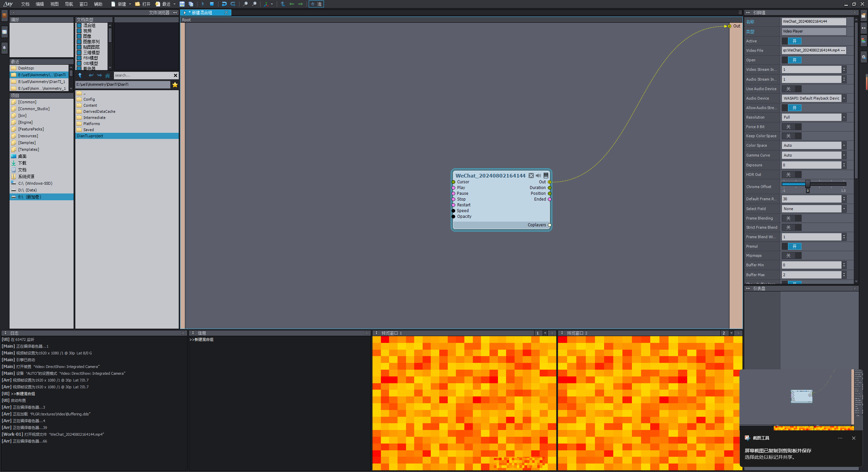
Task: Toggle the 视频 file type checkbox
Action: click(79, 31)
